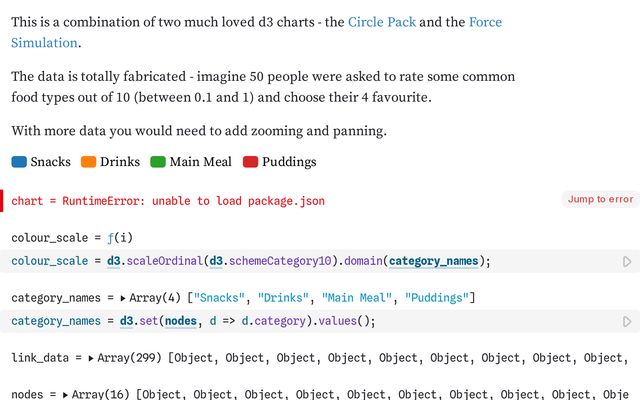Click the red Puddings legend swatch
640x400 pixels.
tap(250, 162)
